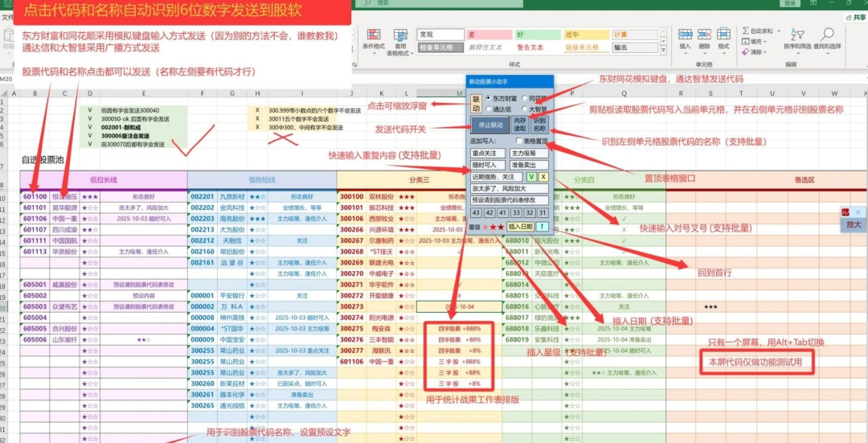Click the up-arrow return-to-top button
The image size is (868, 443).
coord(542,227)
